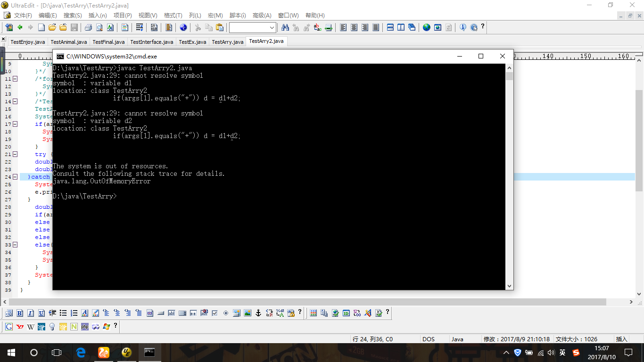The image size is (644, 362).
Task: Click the blue info icon
Action: tap(463, 27)
